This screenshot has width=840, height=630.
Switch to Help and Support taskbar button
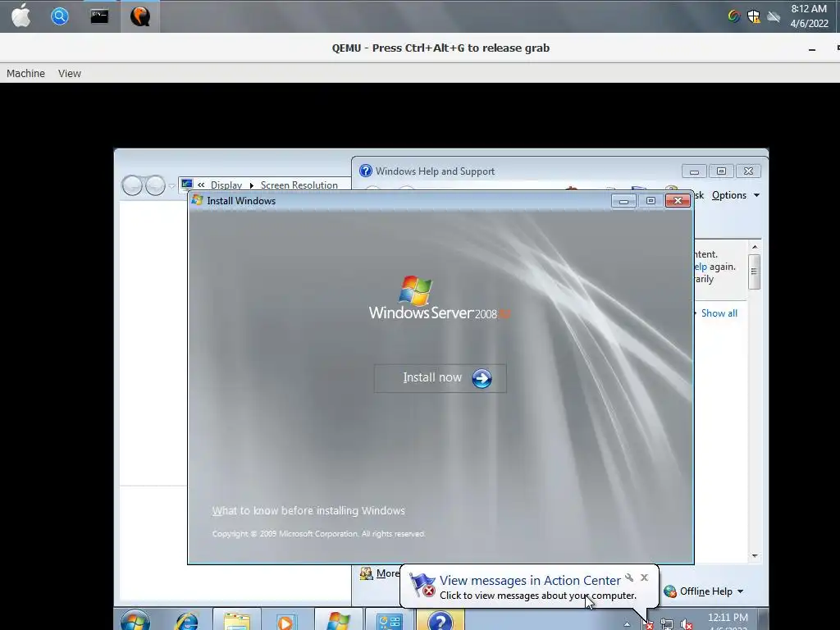pyautogui.click(x=440, y=620)
